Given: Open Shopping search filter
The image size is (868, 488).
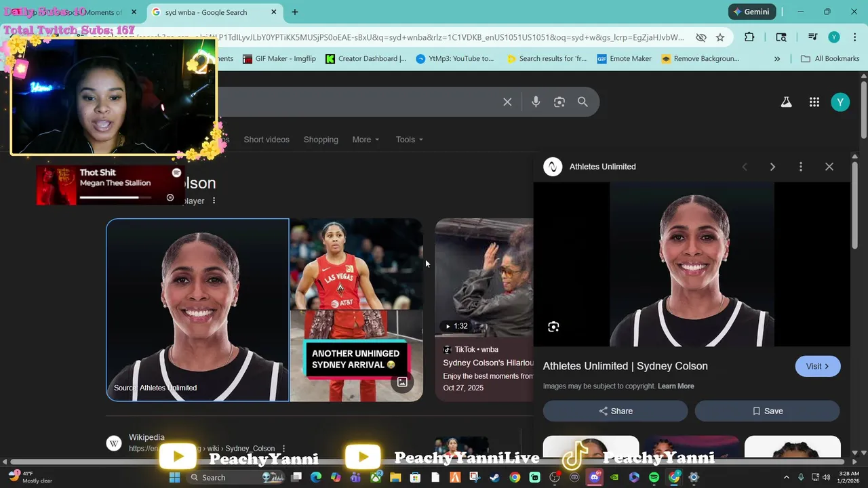Looking at the screenshot, I should coord(321,140).
